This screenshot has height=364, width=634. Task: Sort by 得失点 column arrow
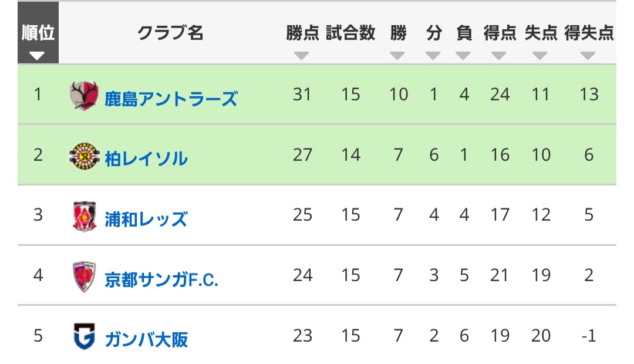point(588,56)
